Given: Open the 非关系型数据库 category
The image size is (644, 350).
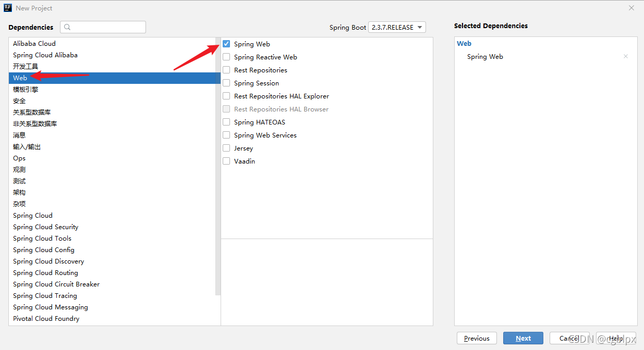Looking at the screenshot, I should click(x=112, y=124).
